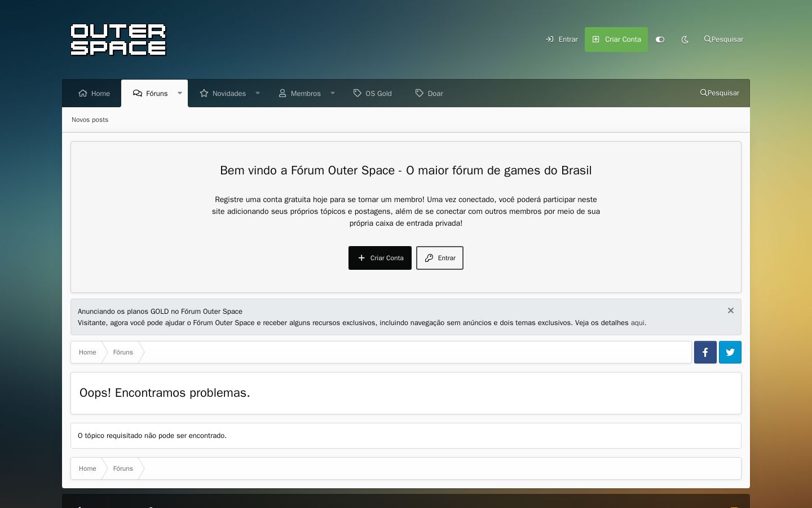Viewport: 812px width, 508px height.
Task: Open the Membros navigation tab
Action: 299,93
